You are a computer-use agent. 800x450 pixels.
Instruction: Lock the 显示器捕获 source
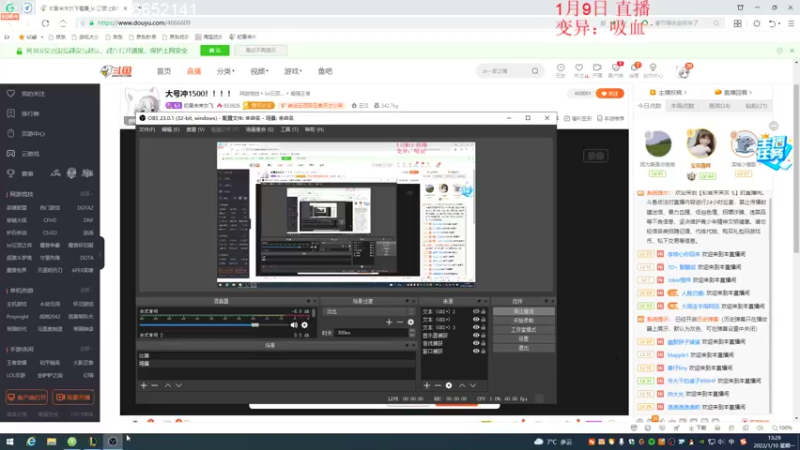tap(483, 335)
